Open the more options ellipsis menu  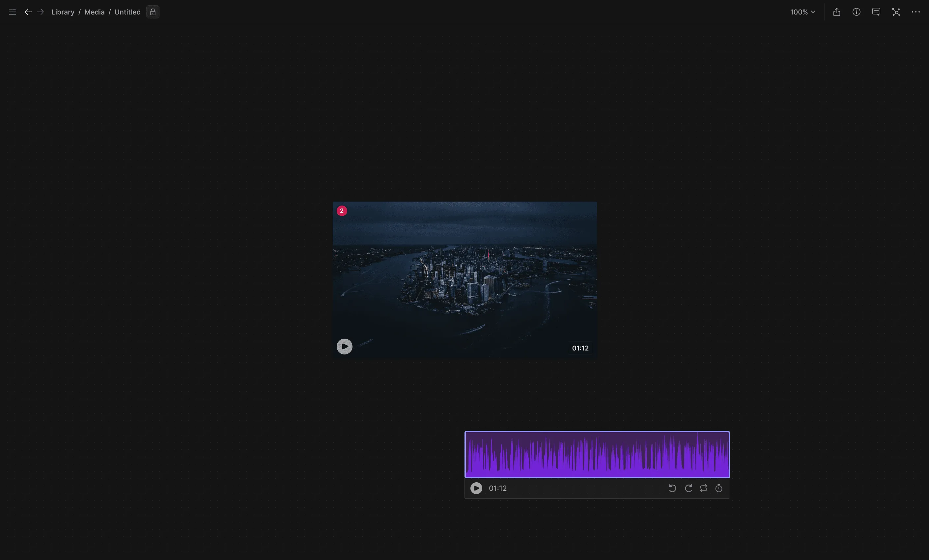pos(916,12)
